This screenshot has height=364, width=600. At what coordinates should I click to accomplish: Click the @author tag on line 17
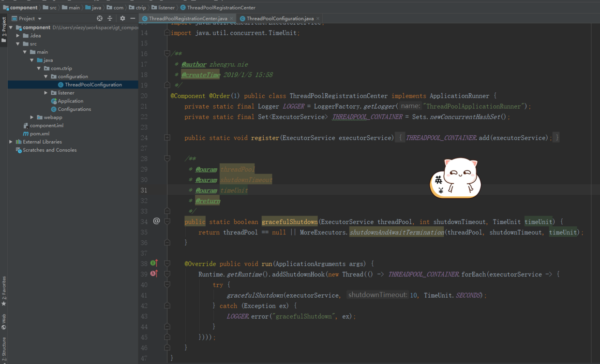pyautogui.click(x=194, y=64)
